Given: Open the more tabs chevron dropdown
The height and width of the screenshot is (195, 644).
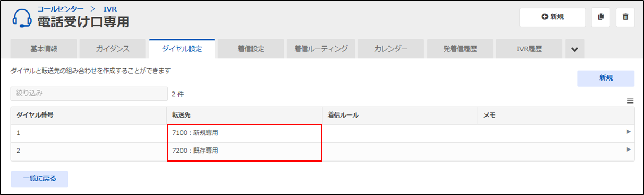Looking at the screenshot, I should click(575, 49).
